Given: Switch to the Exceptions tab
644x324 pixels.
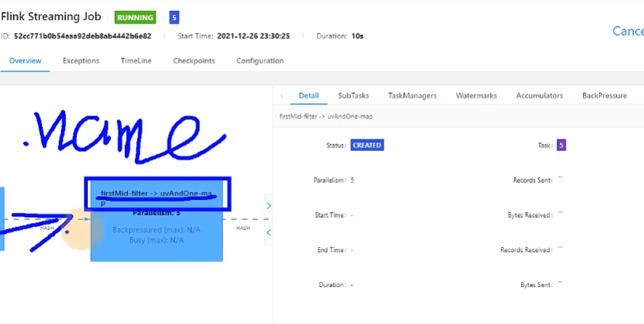Looking at the screenshot, I should pos(81,61).
